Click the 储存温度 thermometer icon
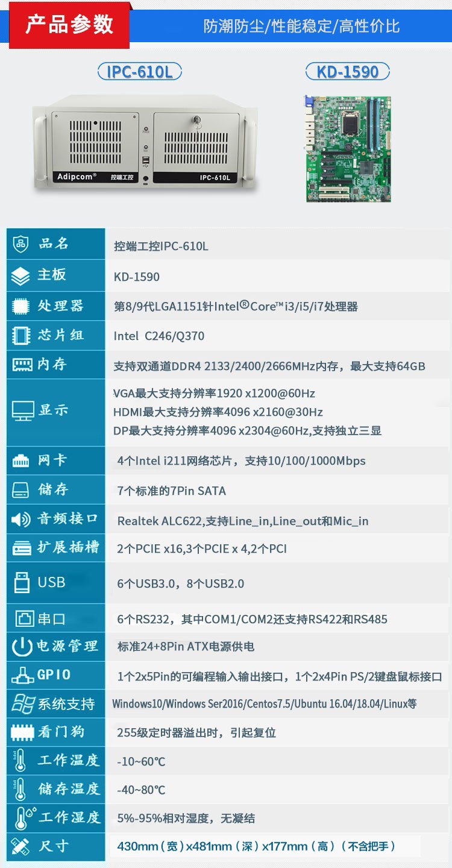The image size is (452, 868). point(20,789)
